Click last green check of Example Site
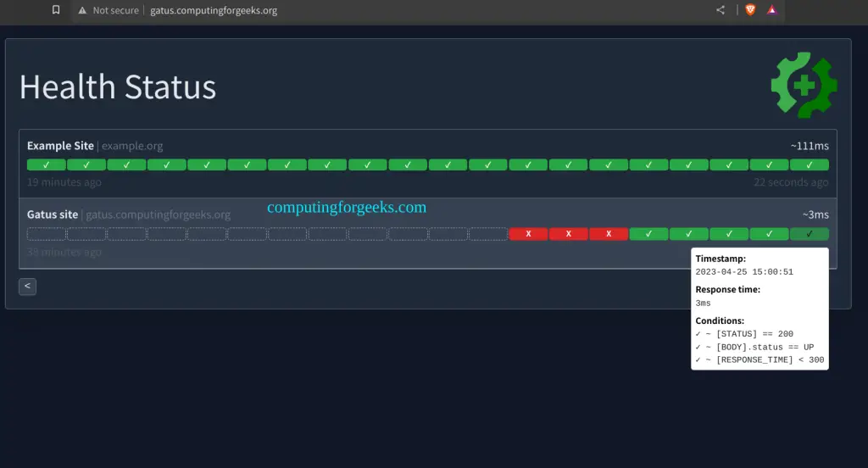The image size is (868, 468). 810,164
